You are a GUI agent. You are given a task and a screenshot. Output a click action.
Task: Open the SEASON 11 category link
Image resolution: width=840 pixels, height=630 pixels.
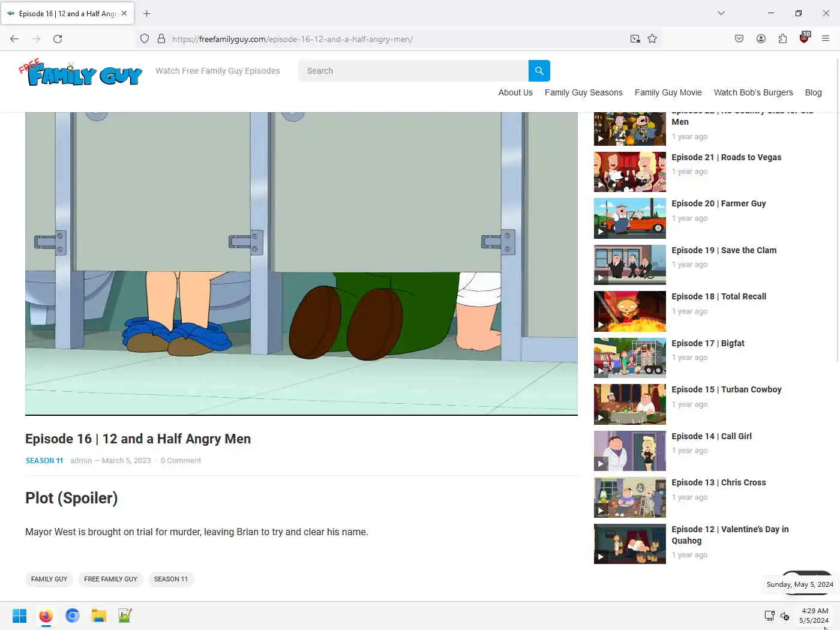pyautogui.click(x=44, y=461)
